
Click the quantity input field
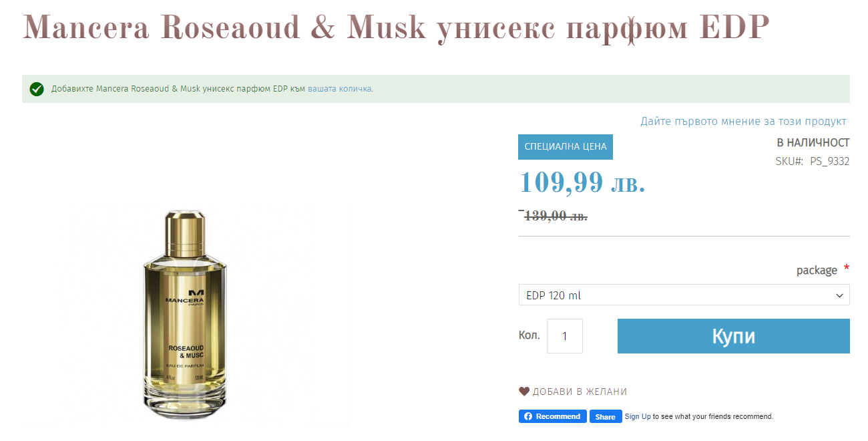[x=565, y=336]
